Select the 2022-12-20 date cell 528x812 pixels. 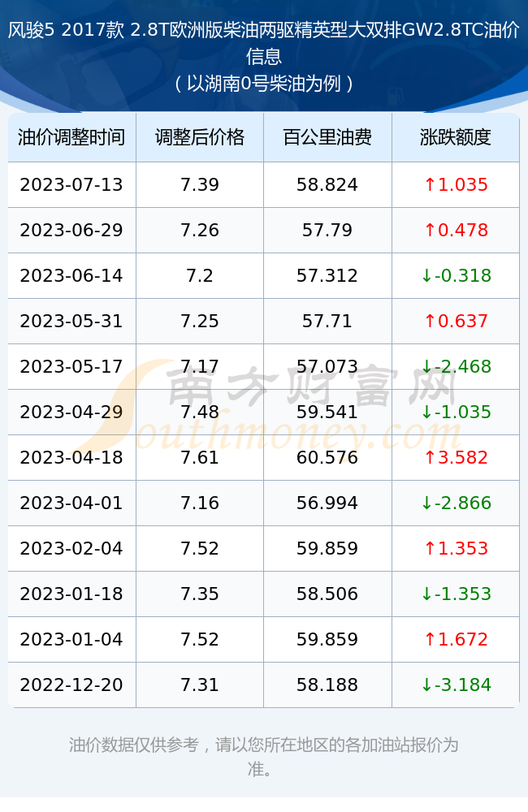[71, 685]
